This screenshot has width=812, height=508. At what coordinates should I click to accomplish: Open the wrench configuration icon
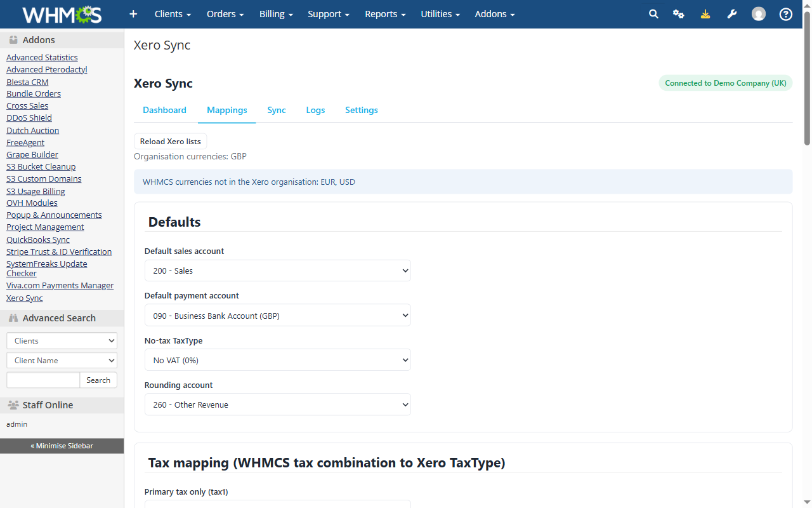click(732, 14)
